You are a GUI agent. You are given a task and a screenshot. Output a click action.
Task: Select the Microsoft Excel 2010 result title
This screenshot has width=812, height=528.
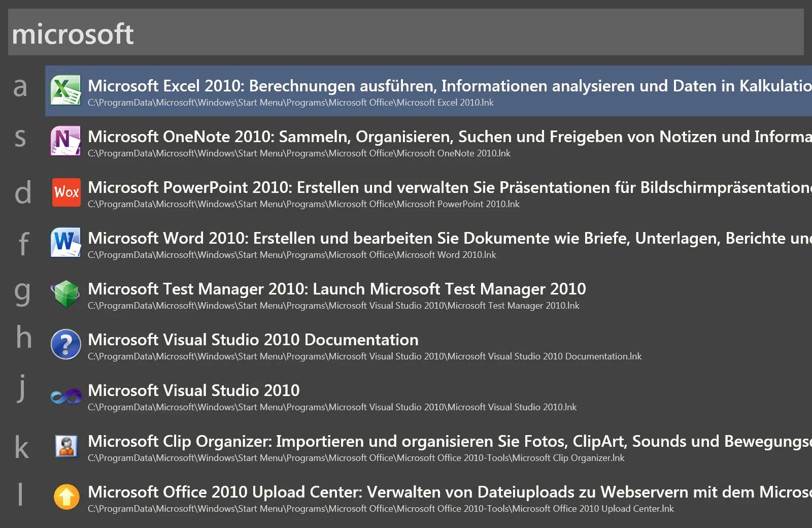pos(450,86)
